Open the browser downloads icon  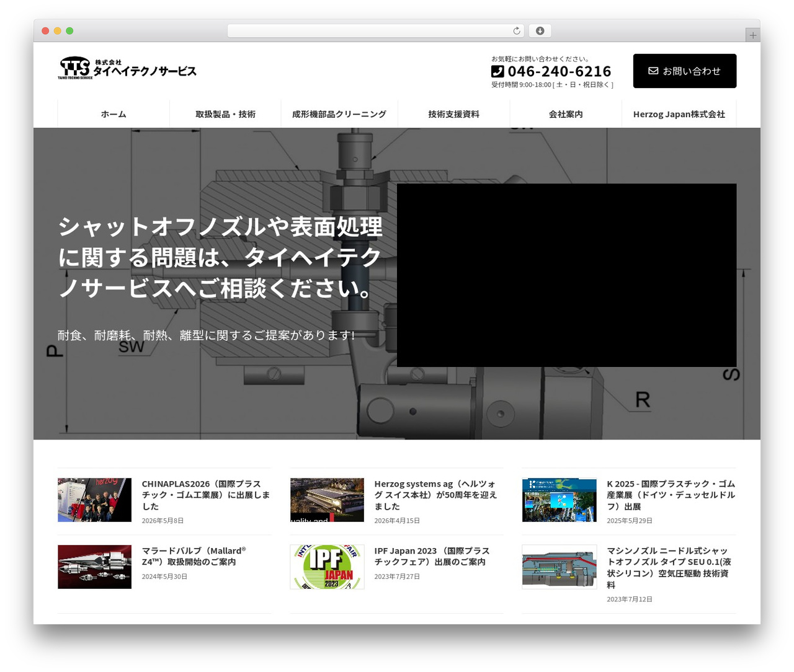tap(540, 31)
